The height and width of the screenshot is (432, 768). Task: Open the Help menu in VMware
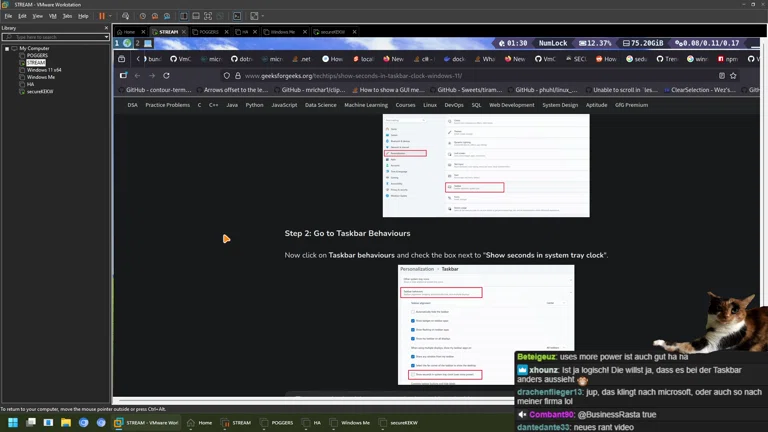tap(83, 16)
